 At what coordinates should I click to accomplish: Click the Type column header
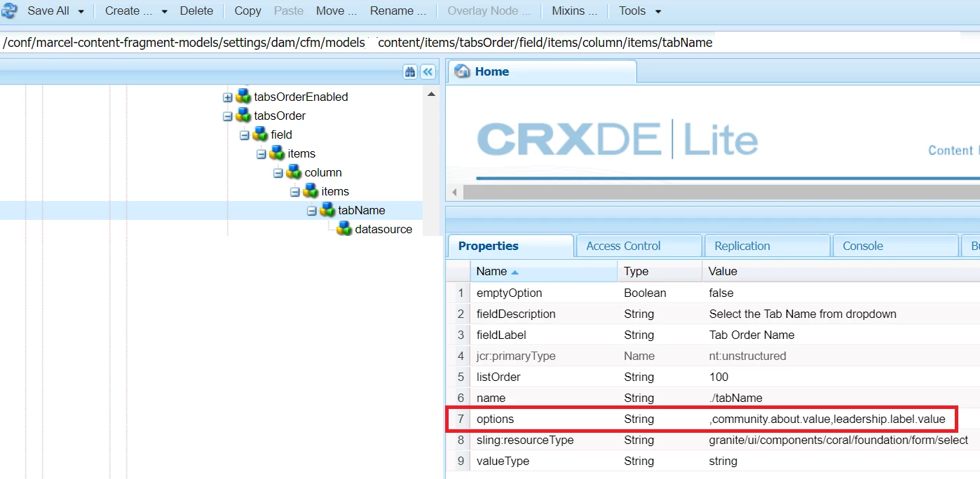(660, 271)
